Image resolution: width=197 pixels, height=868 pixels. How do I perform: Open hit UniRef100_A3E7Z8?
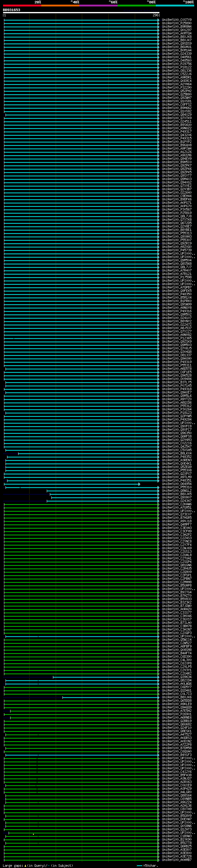177,857
